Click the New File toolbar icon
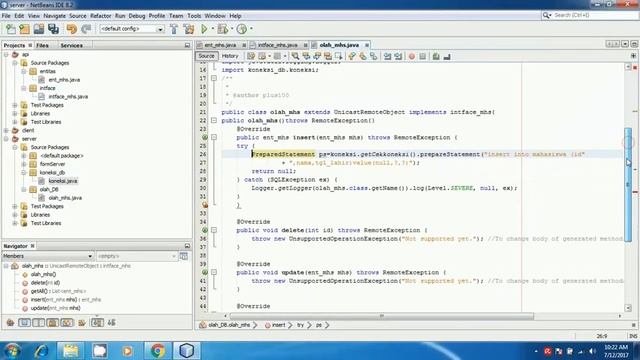 (x=11, y=29)
